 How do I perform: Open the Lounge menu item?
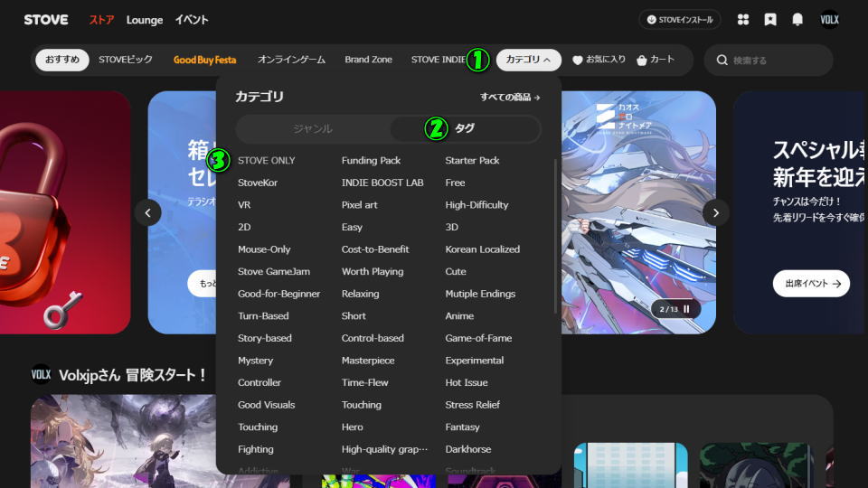145,19
